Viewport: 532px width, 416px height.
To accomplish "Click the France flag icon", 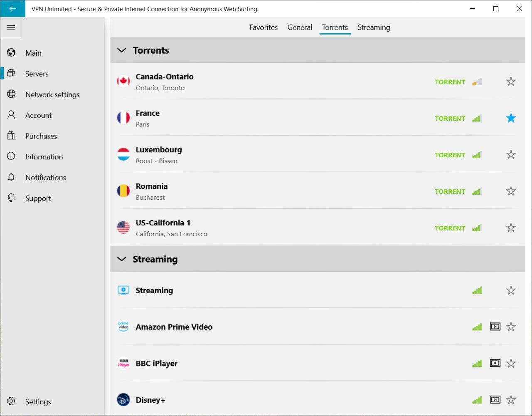I will point(123,118).
